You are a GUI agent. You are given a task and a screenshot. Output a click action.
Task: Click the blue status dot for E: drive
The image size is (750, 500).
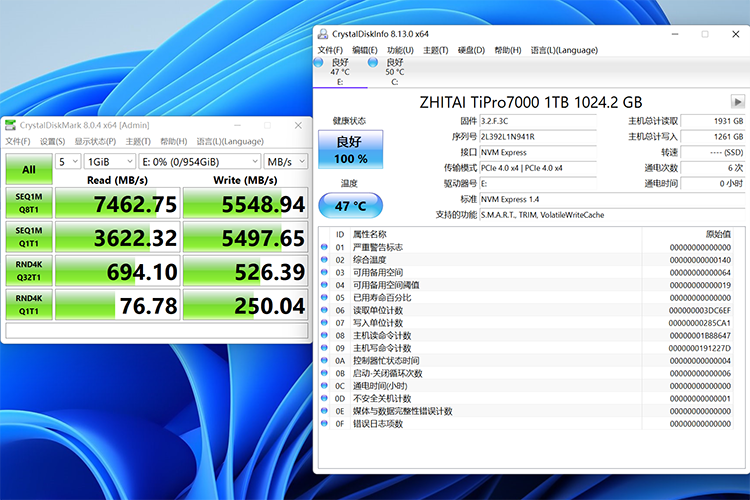[x=318, y=63]
